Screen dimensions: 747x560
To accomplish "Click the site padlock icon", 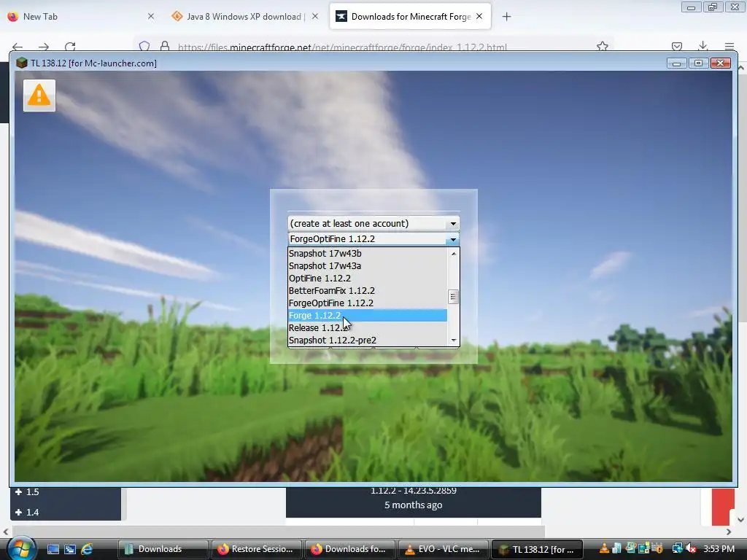I will point(165,46).
